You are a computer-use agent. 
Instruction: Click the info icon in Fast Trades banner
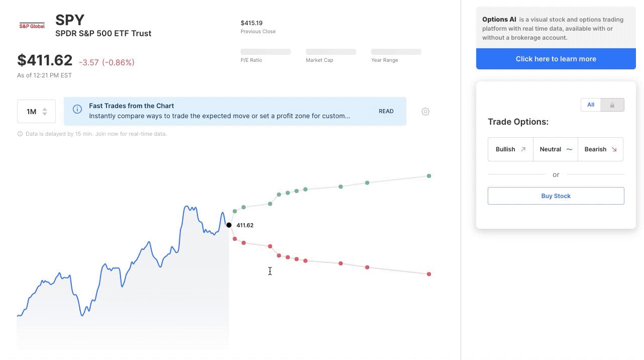click(x=77, y=109)
